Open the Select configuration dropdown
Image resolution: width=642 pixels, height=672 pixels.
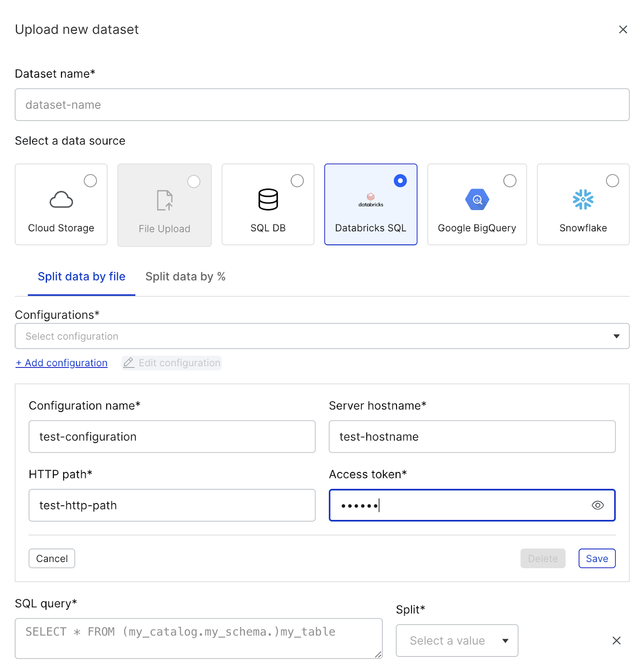pyautogui.click(x=322, y=336)
